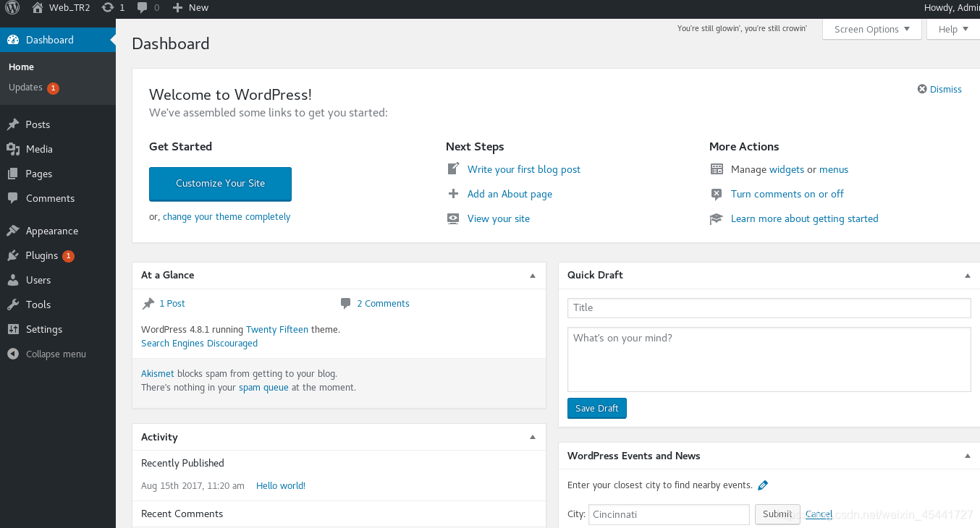Click the 2 Comments link
Screen dimensions: 980x528
point(383,304)
